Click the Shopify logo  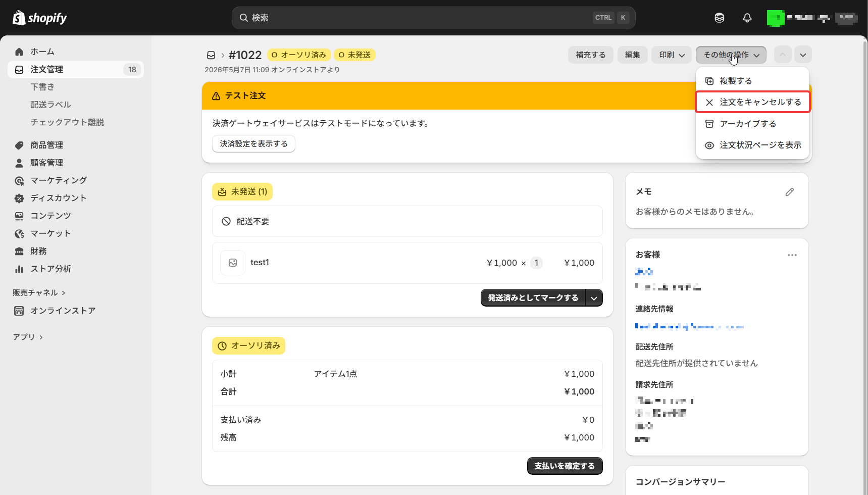point(40,18)
